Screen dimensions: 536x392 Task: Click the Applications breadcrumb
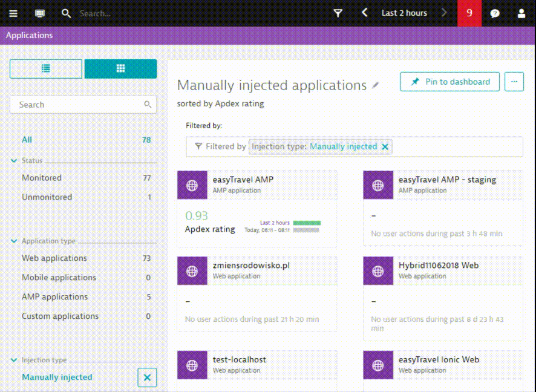30,35
